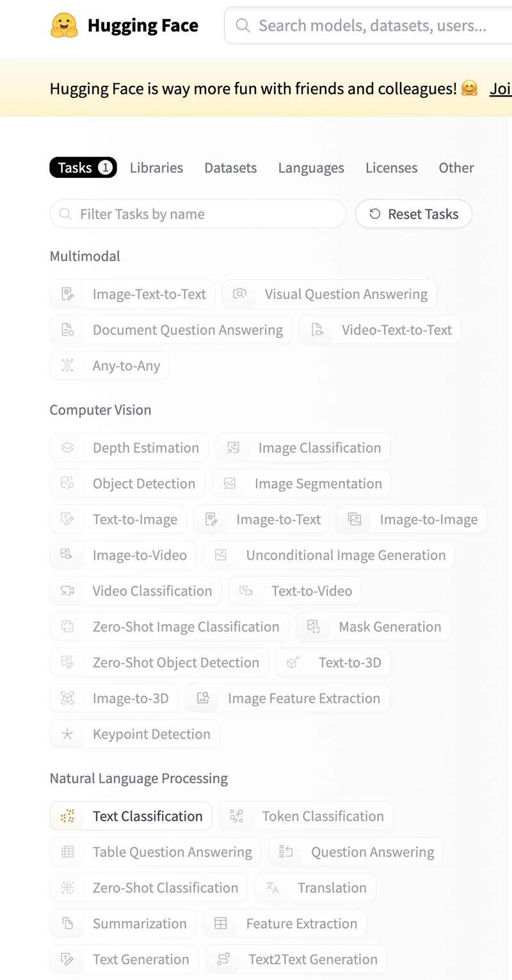This screenshot has width=512, height=980.
Task: Focus the Filter Tasks by name field
Action: pos(198,214)
